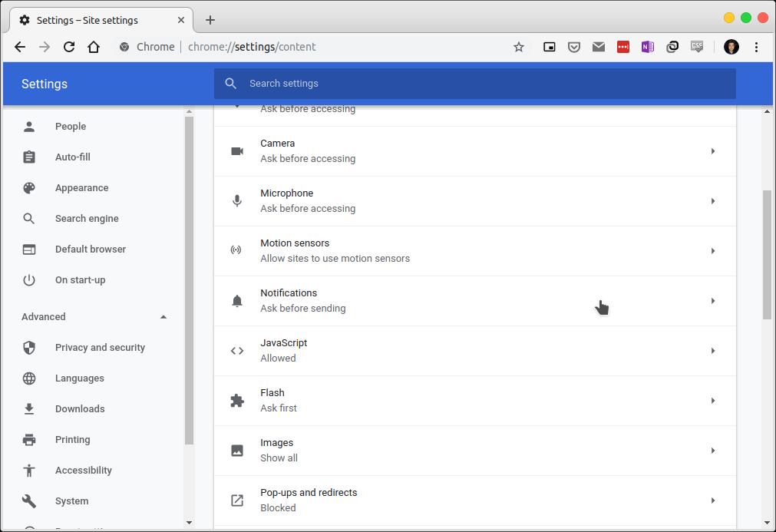Open the OneNote clipper extension
This screenshot has width=776, height=532.
648,47
